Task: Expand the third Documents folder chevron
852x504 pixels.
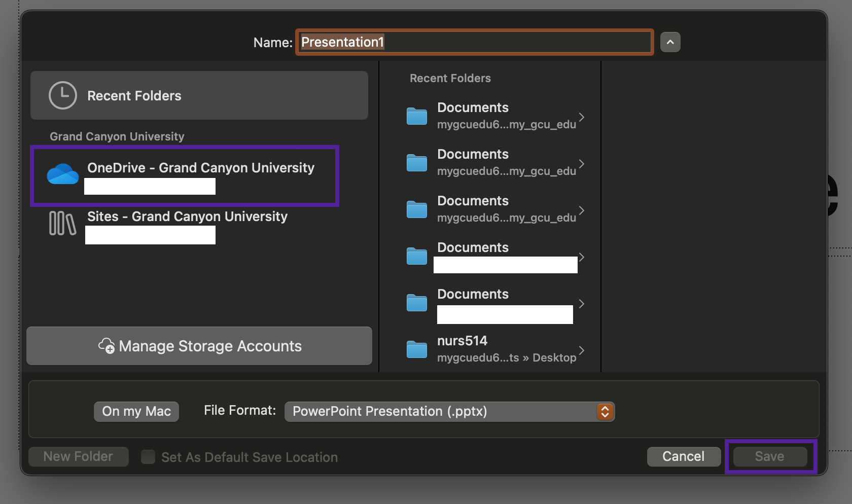Action: (582, 210)
